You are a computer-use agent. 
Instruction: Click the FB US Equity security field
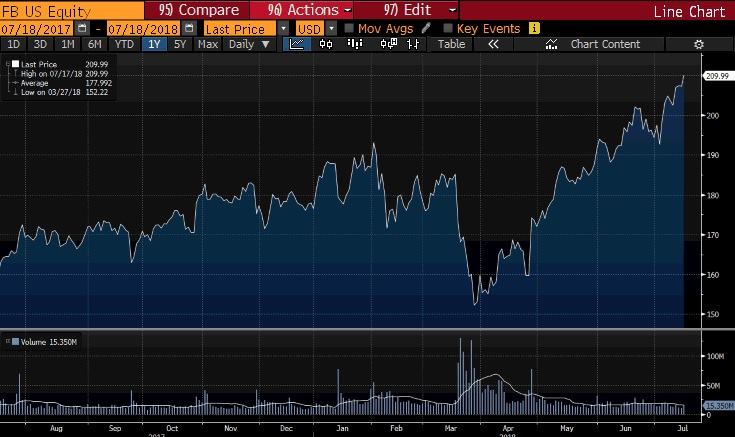click(72, 10)
